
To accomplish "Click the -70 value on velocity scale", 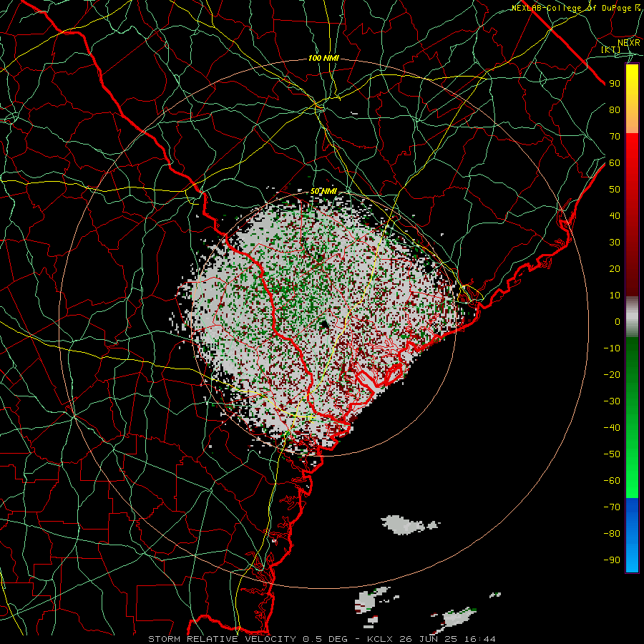I will click(x=612, y=507).
